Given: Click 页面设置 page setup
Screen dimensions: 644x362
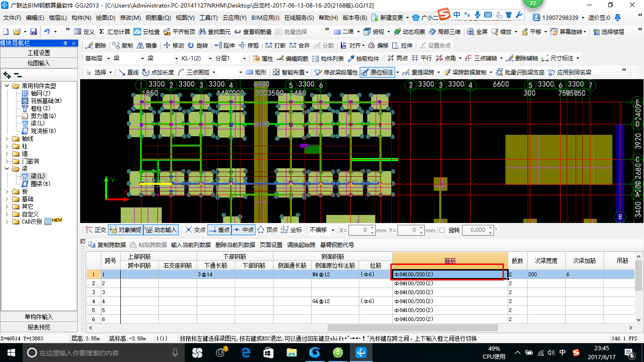Looking at the screenshot, I should (x=271, y=245).
